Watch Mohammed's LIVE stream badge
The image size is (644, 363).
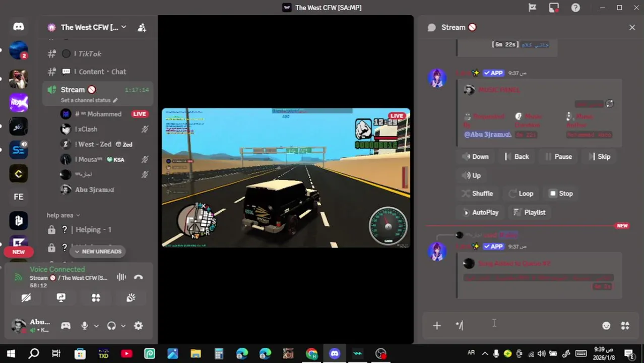pos(140,114)
